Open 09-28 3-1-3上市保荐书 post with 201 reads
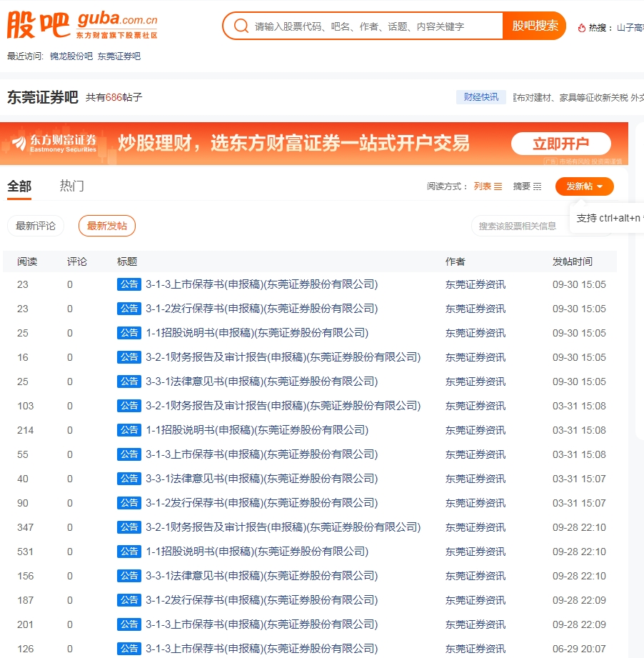Screen dimensions: 644x658 click(261, 625)
